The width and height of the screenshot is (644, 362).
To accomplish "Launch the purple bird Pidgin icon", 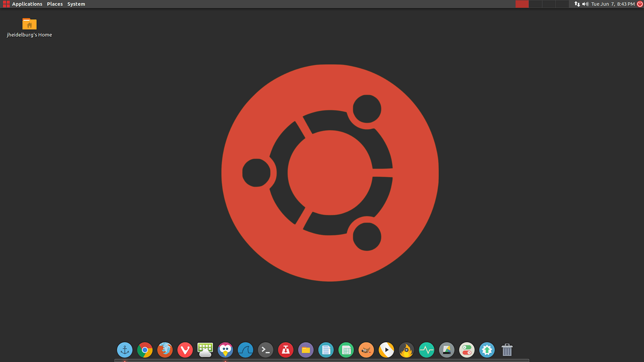I will pos(225,349).
